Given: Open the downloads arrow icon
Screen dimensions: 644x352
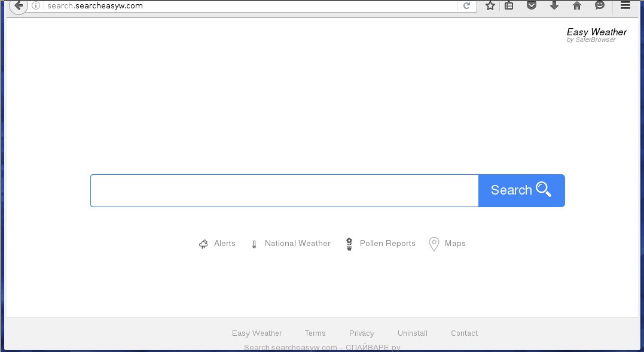Looking at the screenshot, I should coord(554,6).
